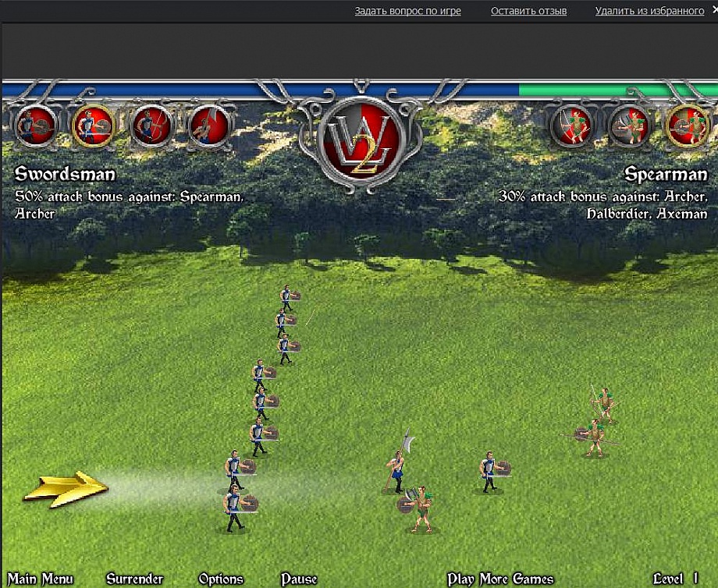Viewport: 718px width, 588px height.
Task: Pause the game
Action: [x=299, y=579]
